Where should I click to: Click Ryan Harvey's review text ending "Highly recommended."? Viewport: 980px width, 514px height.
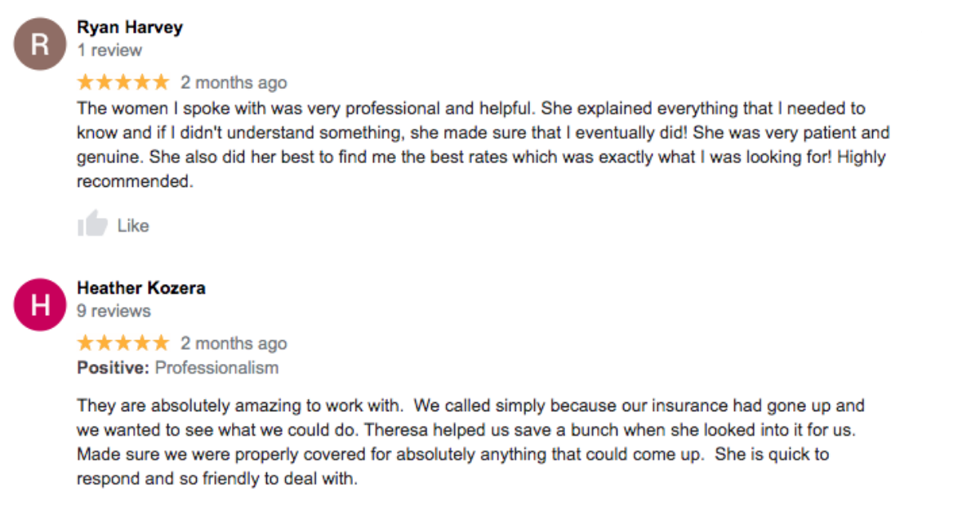pos(482,145)
